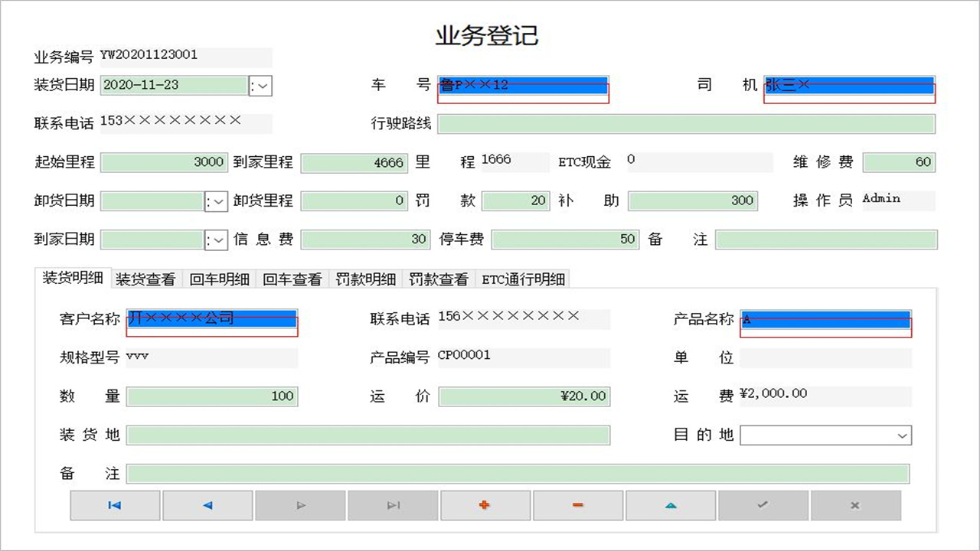
Task: Post changes with the checkmark icon
Action: [763, 505]
